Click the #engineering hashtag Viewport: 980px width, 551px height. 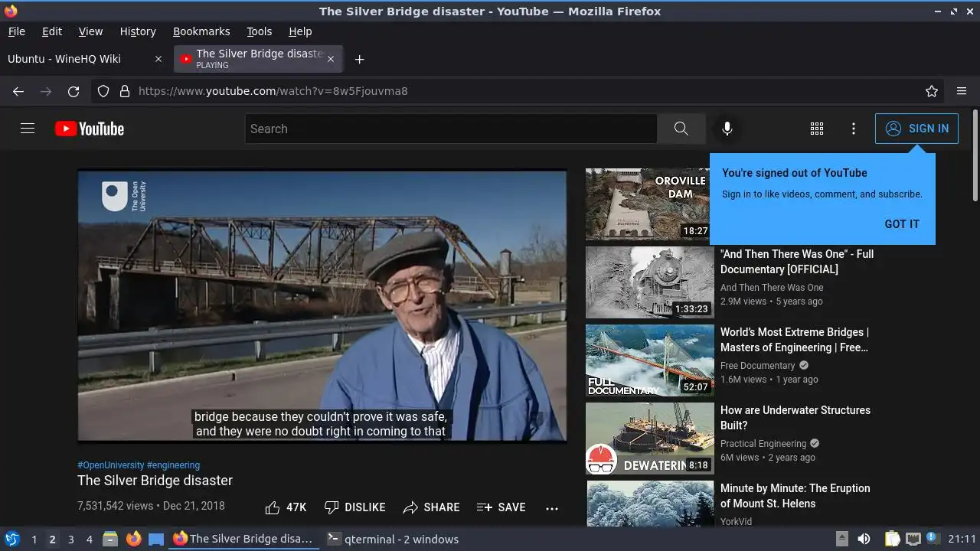click(x=173, y=465)
